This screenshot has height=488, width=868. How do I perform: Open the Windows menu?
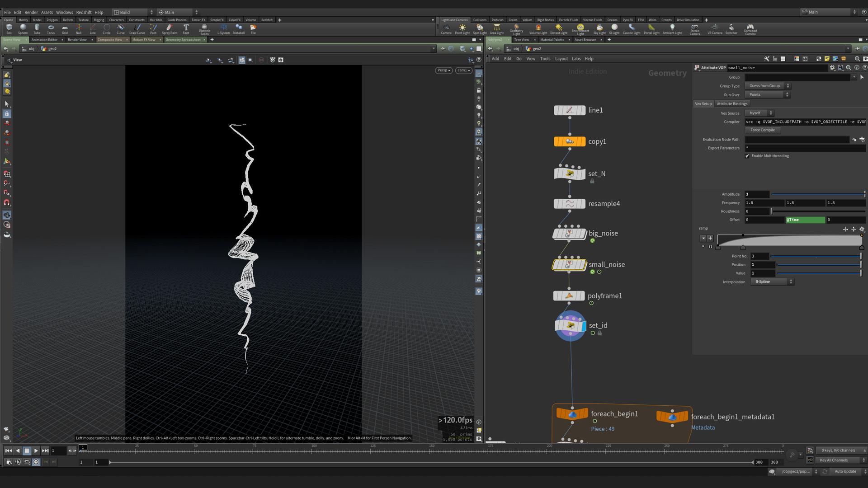point(64,12)
